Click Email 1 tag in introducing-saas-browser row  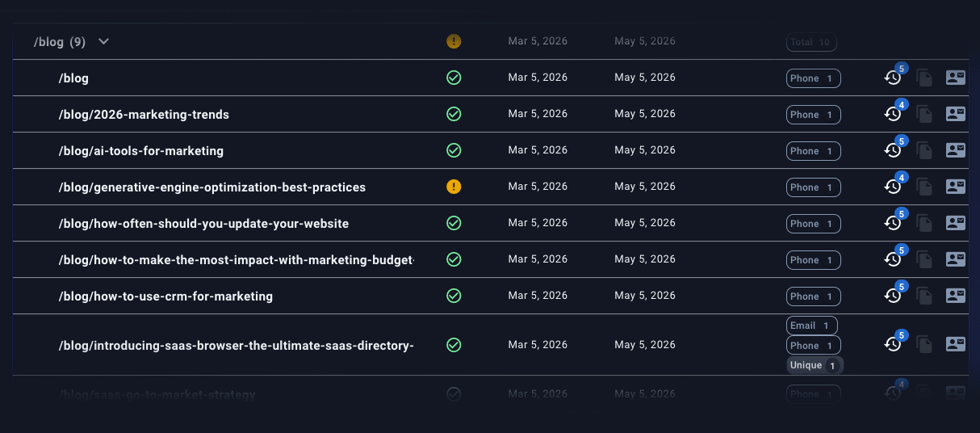[812, 326]
